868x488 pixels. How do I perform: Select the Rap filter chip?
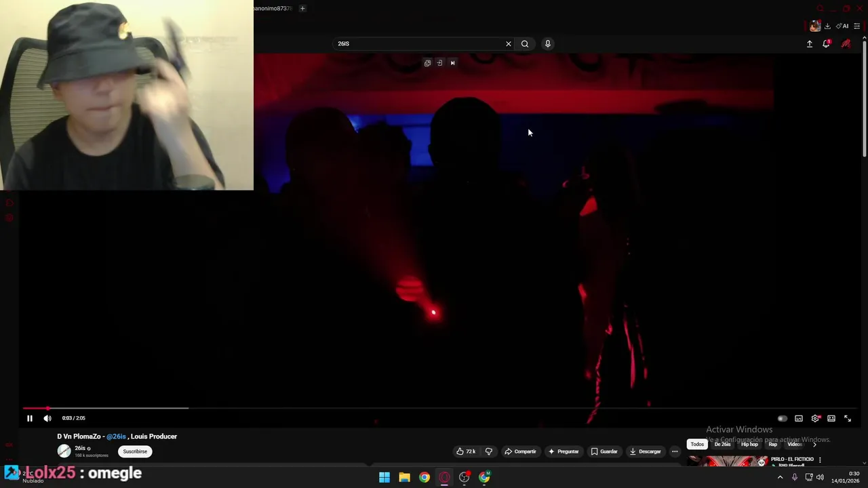click(x=773, y=445)
